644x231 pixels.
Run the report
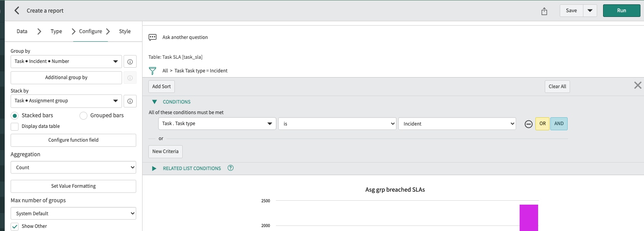click(622, 11)
